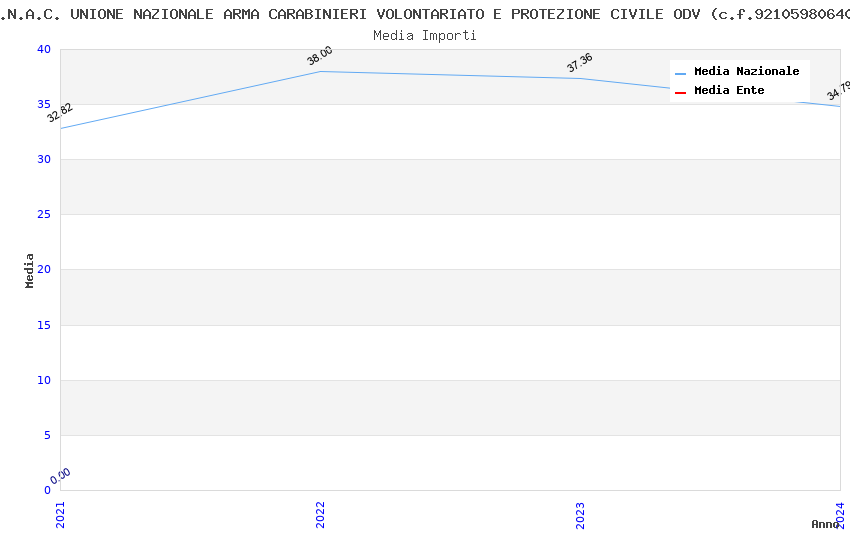The width and height of the screenshot is (850, 550).
Task: Click the 32.82 data point label
Action: [x=60, y=113]
